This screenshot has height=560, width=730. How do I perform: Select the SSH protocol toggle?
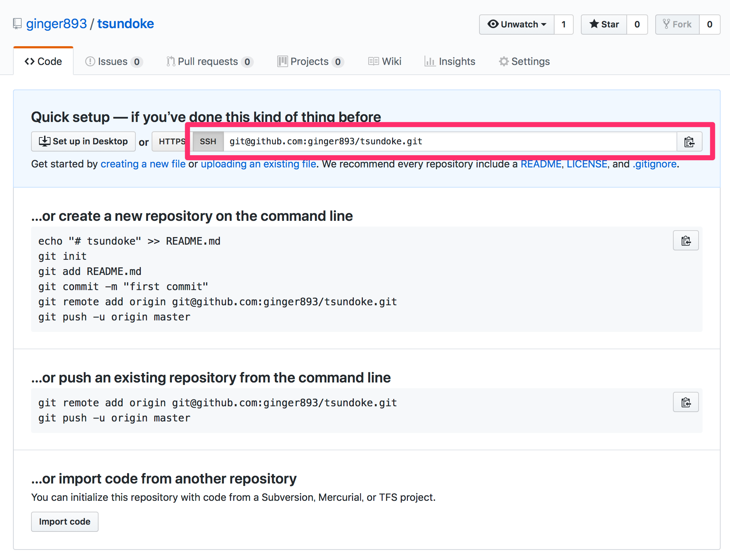pos(208,141)
